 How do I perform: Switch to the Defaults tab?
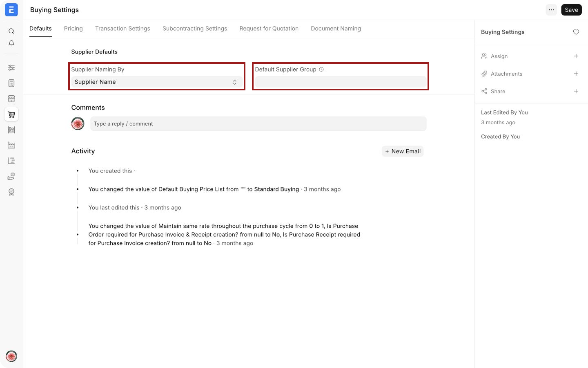pos(40,29)
